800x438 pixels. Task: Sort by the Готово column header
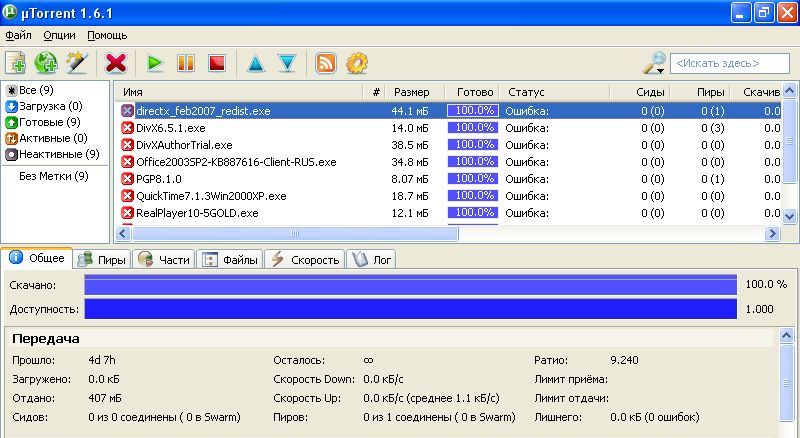tap(472, 92)
